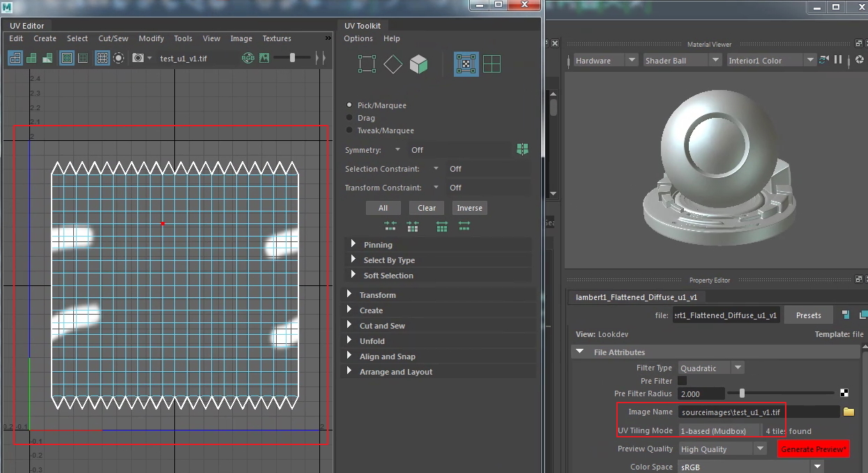Select the highlighted UV selection mode icon
Image resolution: width=868 pixels, height=473 pixels.
coord(466,64)
